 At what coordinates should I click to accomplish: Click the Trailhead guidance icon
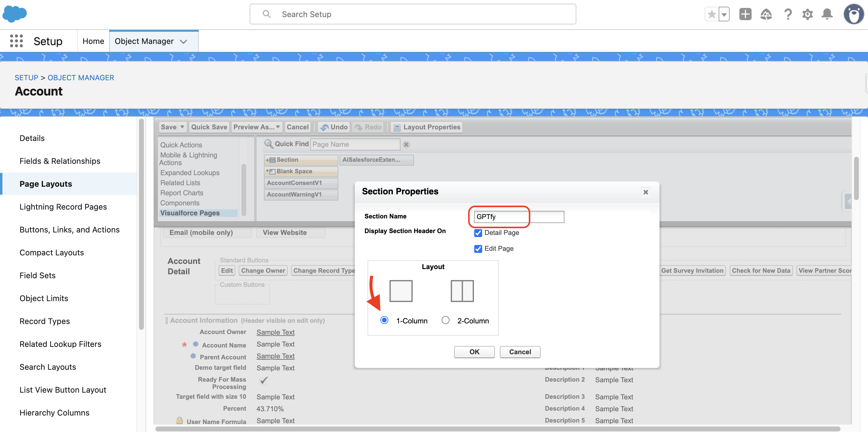766,14
